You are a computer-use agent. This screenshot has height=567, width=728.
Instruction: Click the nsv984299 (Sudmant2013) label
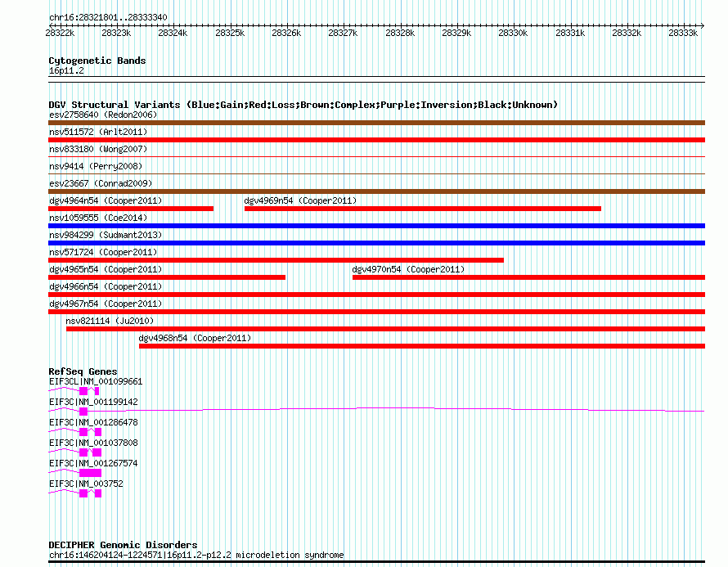point(106,235)
